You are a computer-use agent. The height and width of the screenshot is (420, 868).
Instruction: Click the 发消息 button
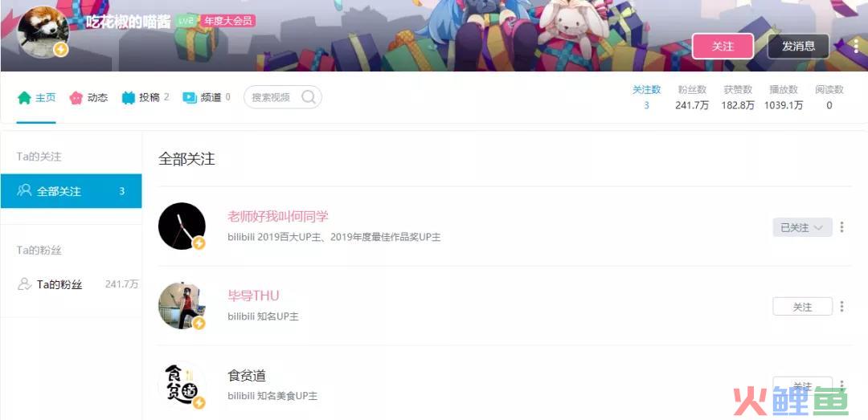click(x=798, y=47)
